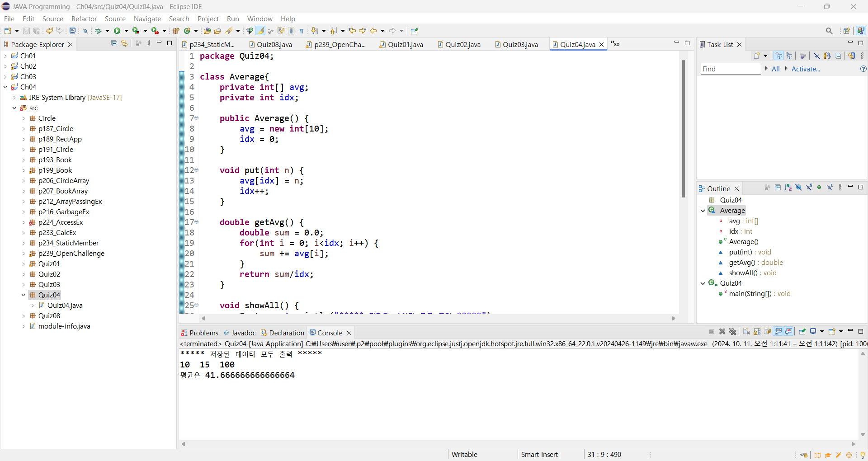Open the Run button dropdown arrow
Screen dimensions: 868x461
pyautogui.click(x=126, y=31)
